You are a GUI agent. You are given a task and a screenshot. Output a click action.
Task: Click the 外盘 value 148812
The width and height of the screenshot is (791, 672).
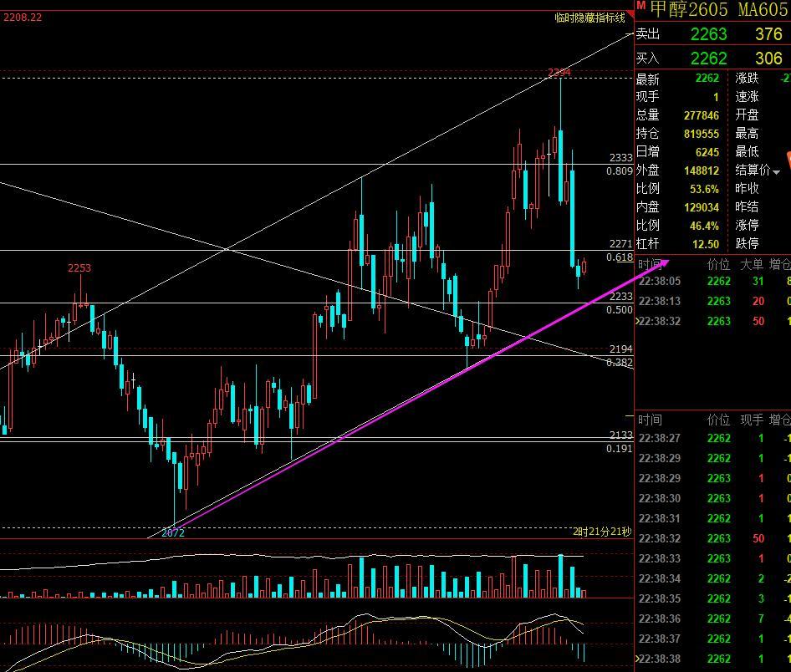pyautogui.click(x=702, y=171)
